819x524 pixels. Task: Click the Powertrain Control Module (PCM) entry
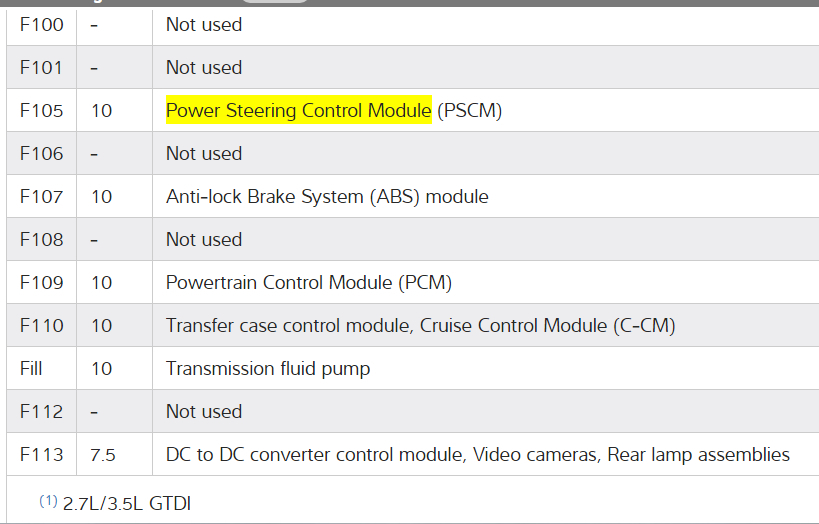click(x=309, y=283)
